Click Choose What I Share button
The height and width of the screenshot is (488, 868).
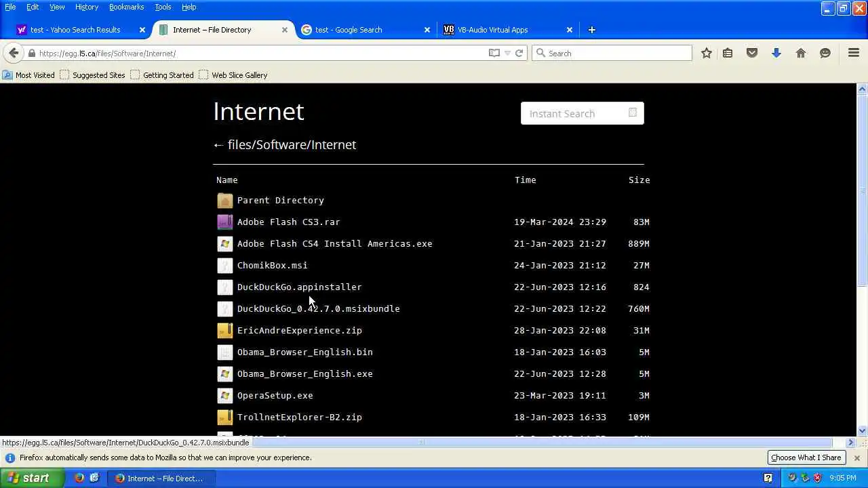point(806,457)
